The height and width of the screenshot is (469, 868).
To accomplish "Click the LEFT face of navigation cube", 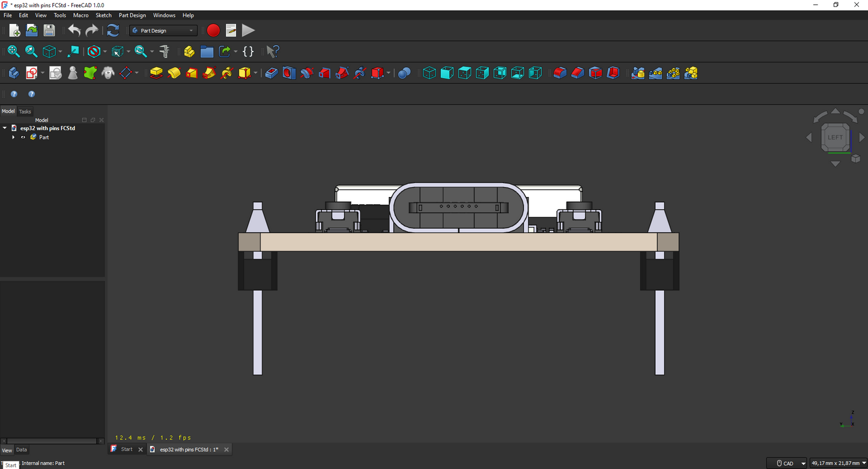I will tap(835, 137).
